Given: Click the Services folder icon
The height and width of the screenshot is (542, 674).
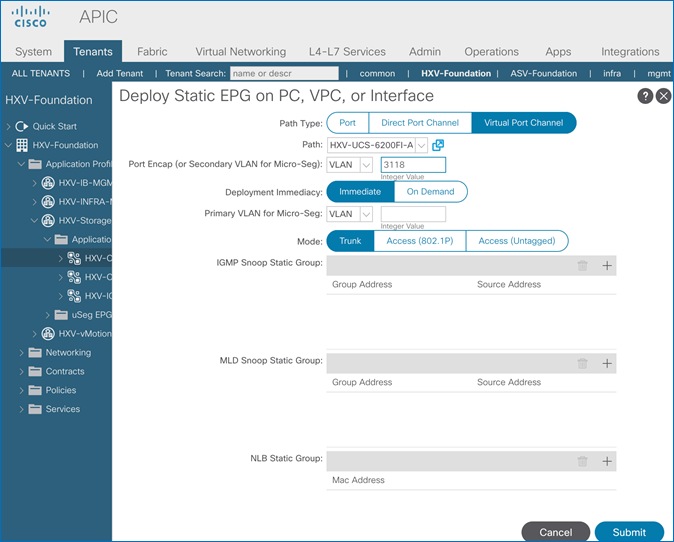Looking at the screenshot, I should pos(35,409).
